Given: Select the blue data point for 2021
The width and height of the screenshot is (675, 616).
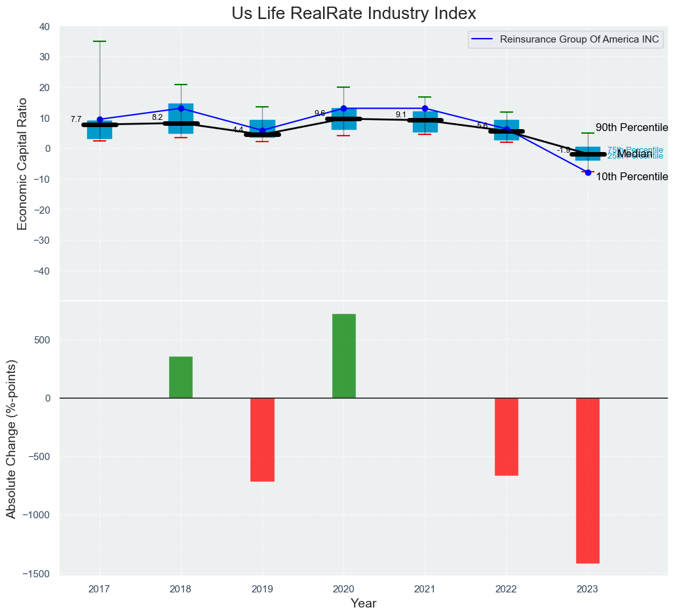Looking at the screenshot, I should tap(425, 108).
